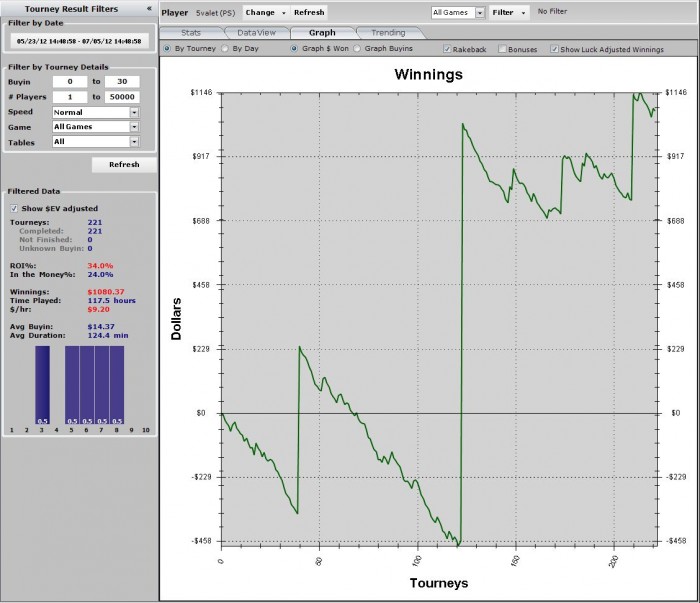Screen dimensions: 700x603
Task: Click Refresh button next to Change
Action: pos(309,12)
